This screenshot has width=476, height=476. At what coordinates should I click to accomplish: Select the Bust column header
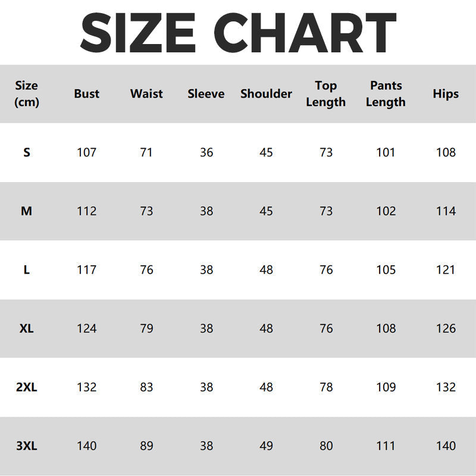point(87,94)
